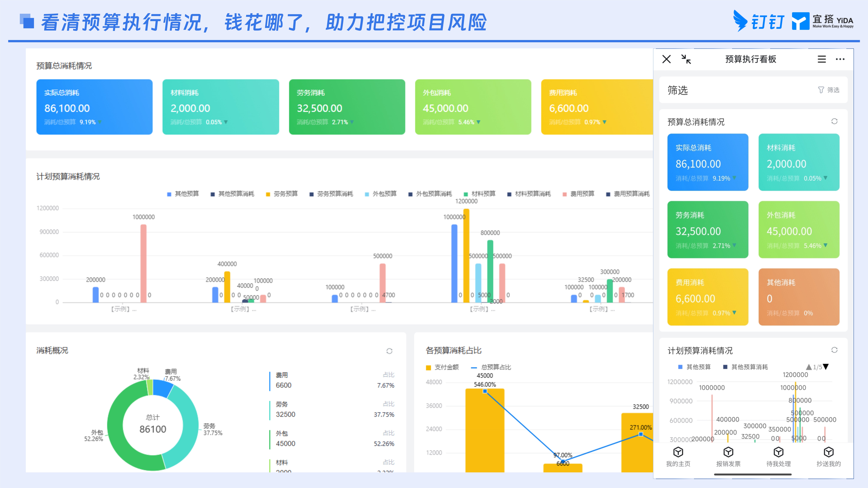Toggle 其他预算 legend in the main bar chart

pyautogui.click(x=183, y=194)
